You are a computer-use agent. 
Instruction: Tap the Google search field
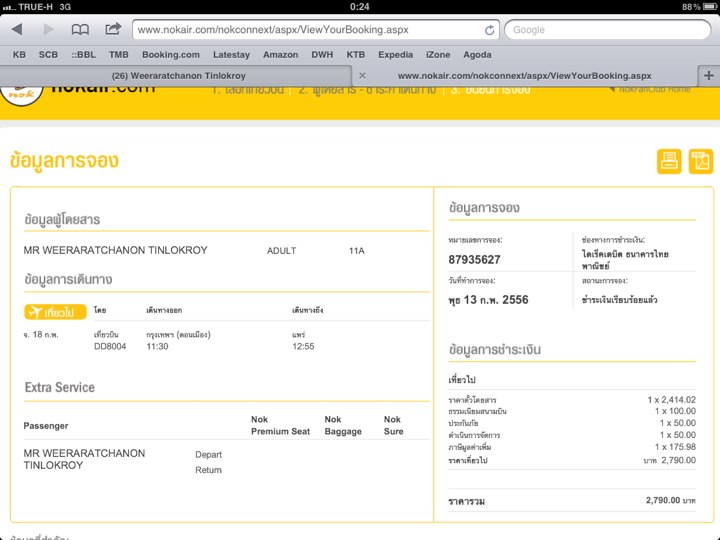click(x=608, y=30)
